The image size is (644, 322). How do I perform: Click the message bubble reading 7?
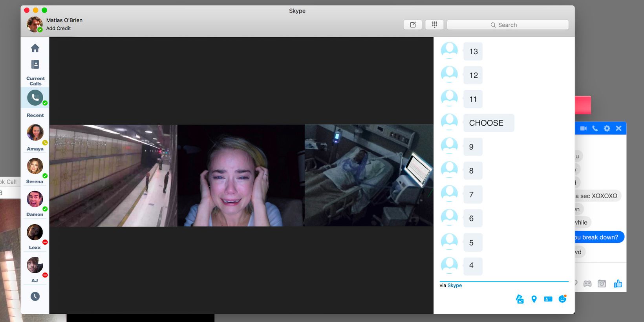click(x=473, y=194)
